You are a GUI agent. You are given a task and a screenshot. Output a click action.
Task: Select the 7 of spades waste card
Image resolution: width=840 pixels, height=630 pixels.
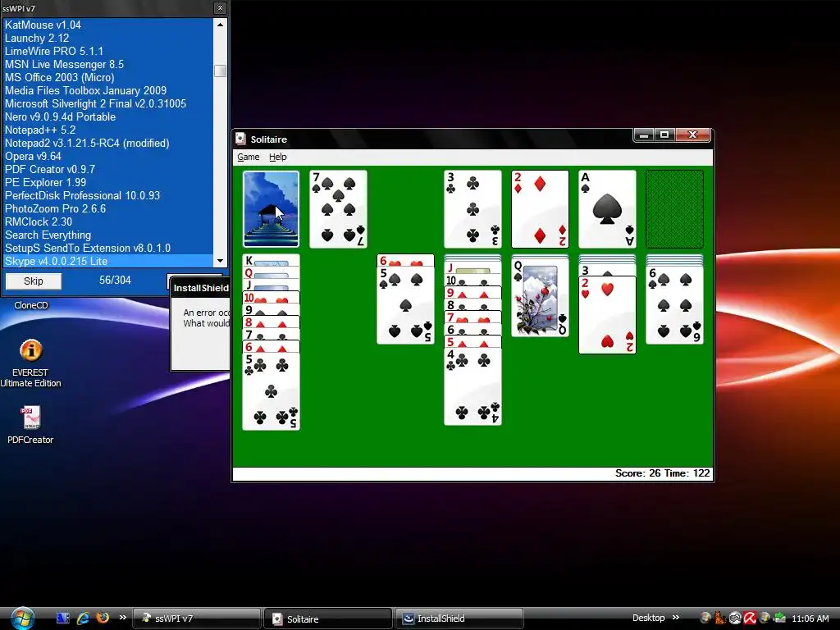coord(339,209)
